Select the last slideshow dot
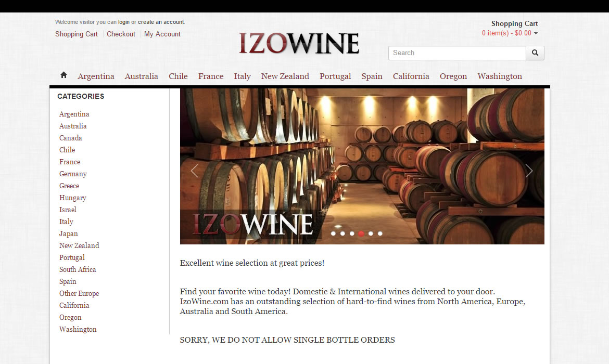This screenshot has width=609, height=364. [380, 233]
